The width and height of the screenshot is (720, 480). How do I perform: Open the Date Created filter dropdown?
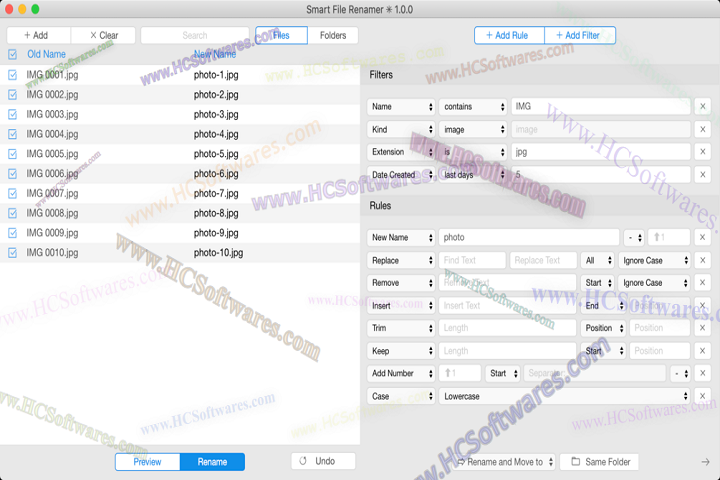click(401, 175)
